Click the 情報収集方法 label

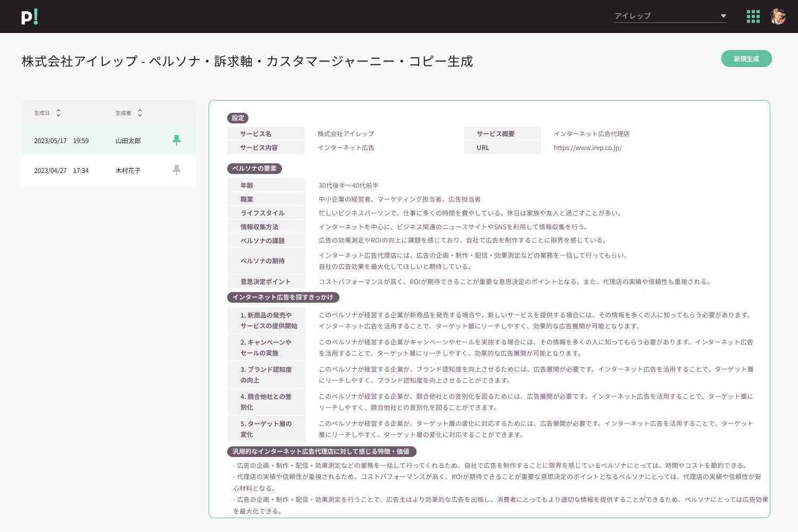(x=267, y=227)
